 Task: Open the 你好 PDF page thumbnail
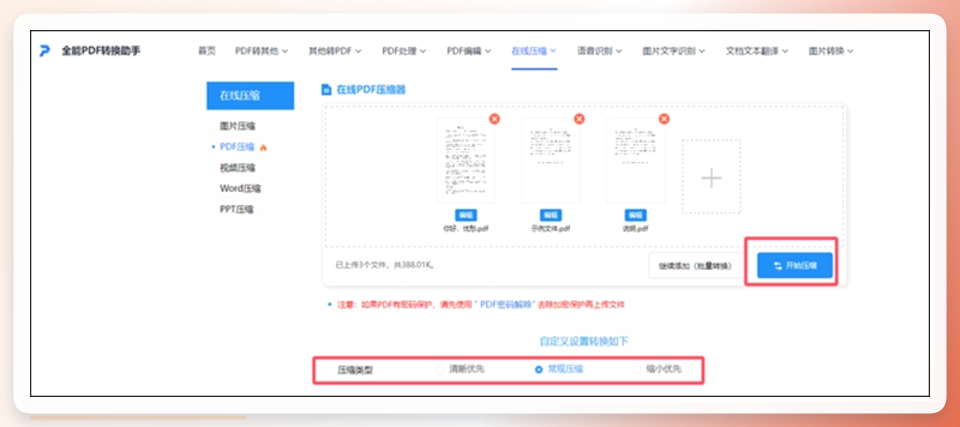466,161
